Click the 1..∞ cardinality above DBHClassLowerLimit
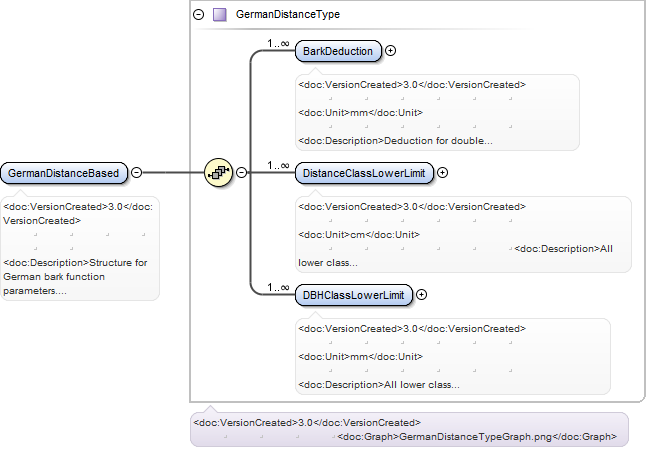The width and height of the screenshot is (647, 450). (278, 287)
